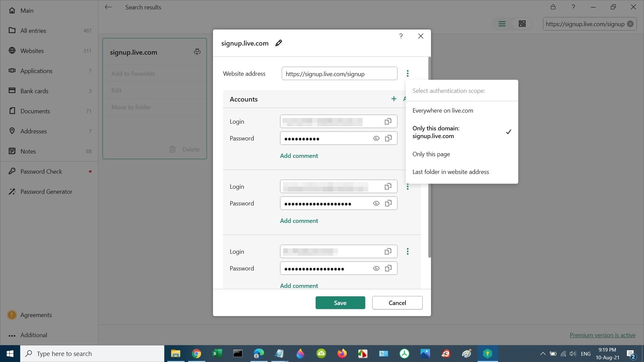Image resolution: width=644 pixels, height=362 pixels.
Task: Save the entry changes
Action: click(x=340, y=303)
